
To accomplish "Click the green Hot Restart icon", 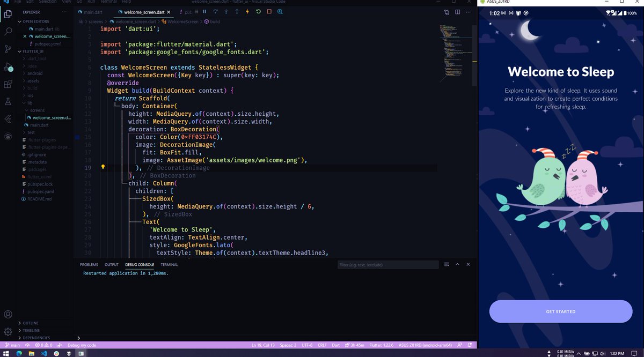I will [258, 11].
